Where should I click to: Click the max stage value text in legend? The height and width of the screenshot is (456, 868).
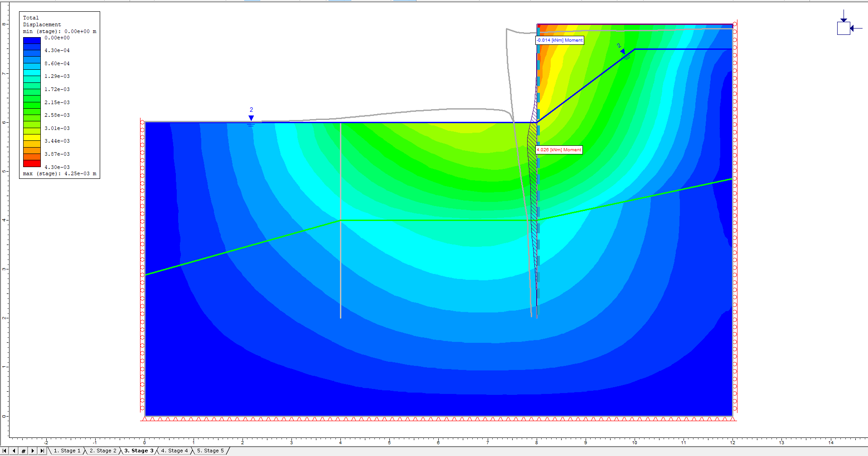point(59,173)
